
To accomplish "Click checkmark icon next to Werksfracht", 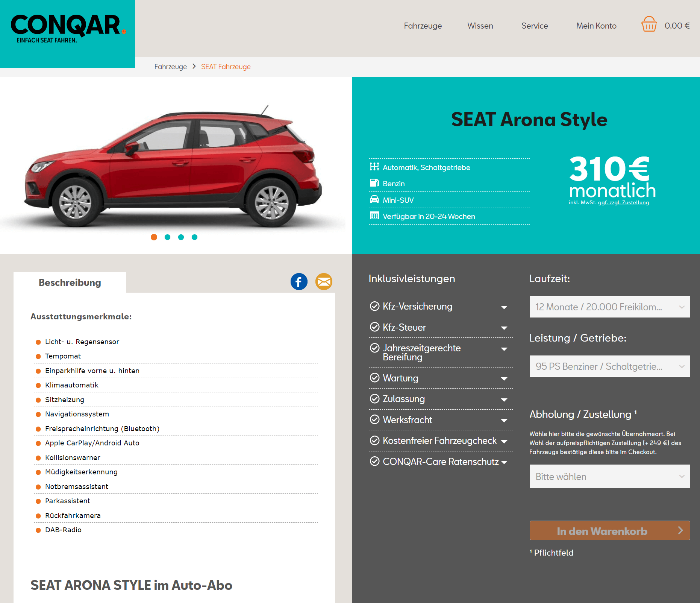I will 374,419.
